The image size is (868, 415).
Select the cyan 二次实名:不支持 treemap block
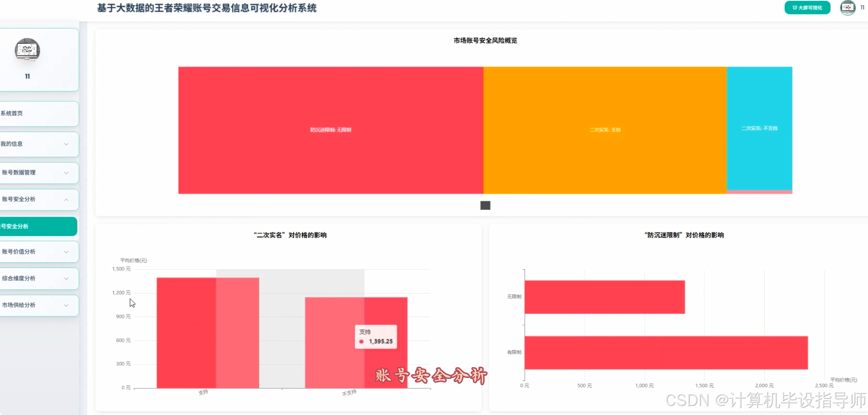point(759,128)
